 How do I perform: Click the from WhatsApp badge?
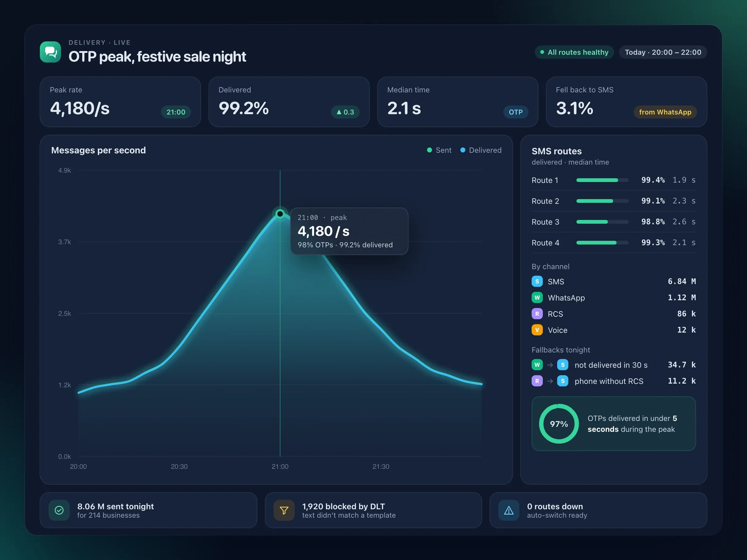[x=665, y=112]
